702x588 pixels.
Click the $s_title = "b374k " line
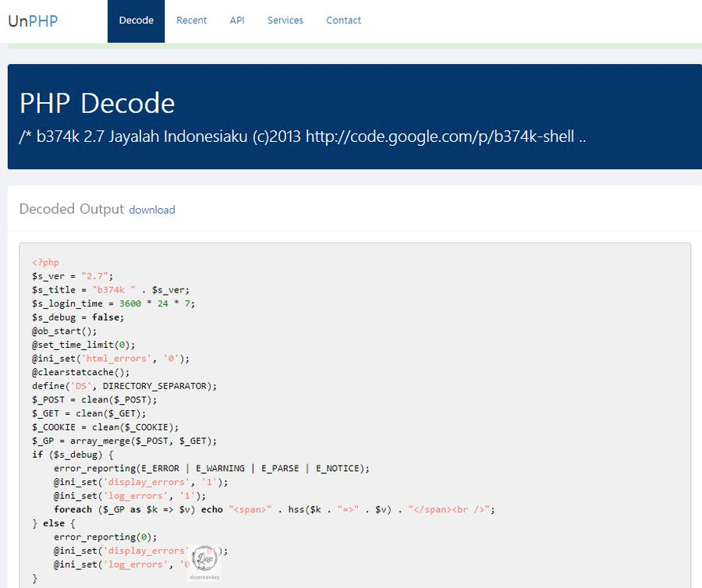(x=111, y=290)
